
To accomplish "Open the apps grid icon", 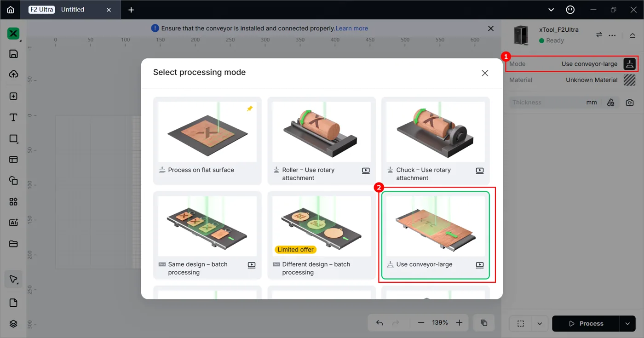I will point(13,202).
